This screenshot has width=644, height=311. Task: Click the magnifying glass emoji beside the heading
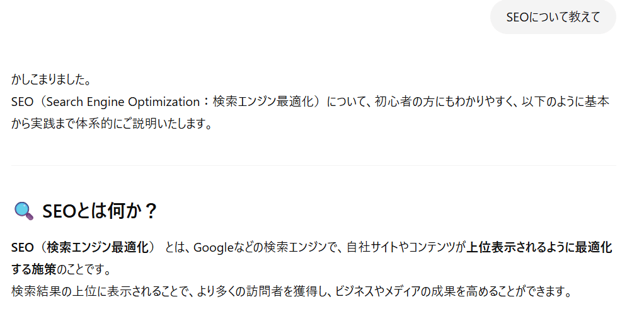[23, 211]
